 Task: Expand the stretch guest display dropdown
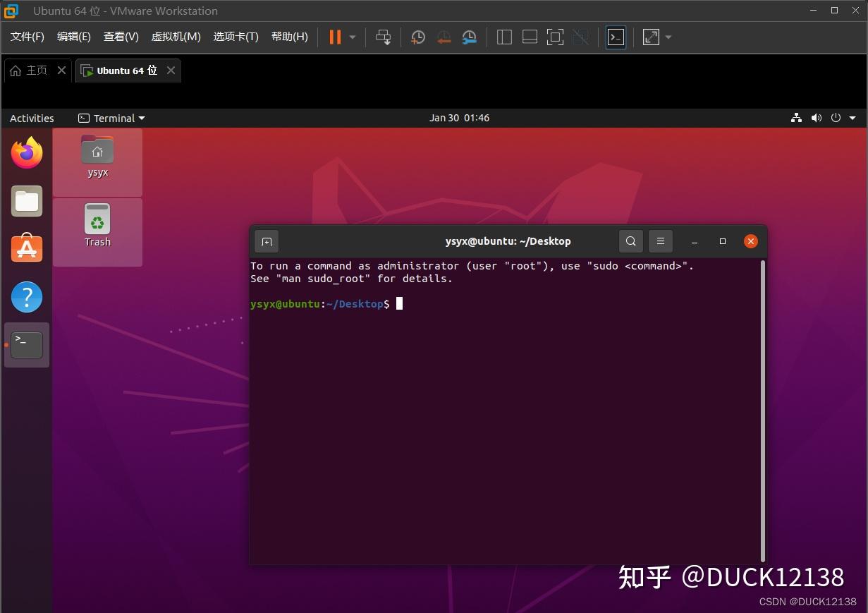[x=667, y=37]
